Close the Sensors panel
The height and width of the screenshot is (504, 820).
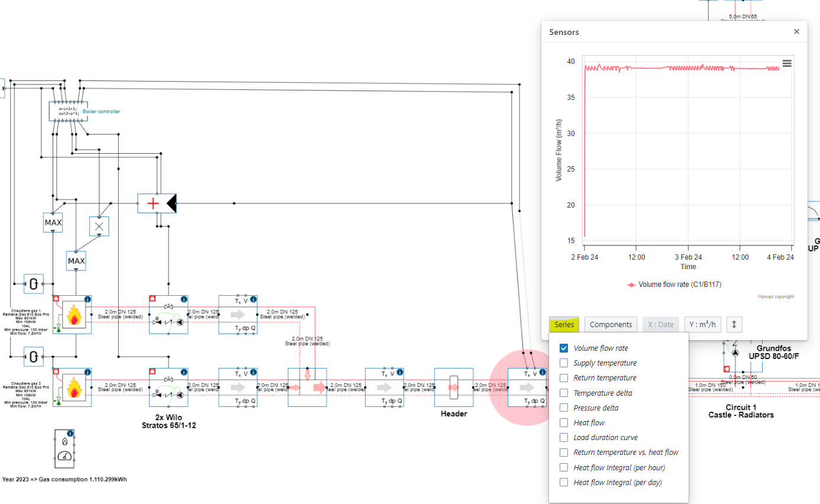click(x=796, y=32)
